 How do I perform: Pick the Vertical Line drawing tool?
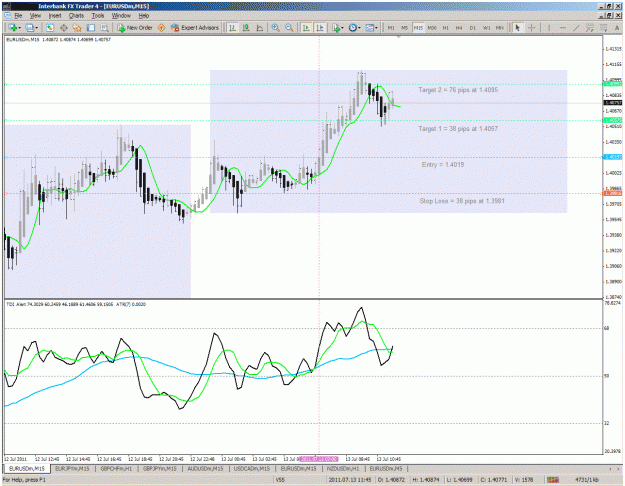(x=549, y=28)
